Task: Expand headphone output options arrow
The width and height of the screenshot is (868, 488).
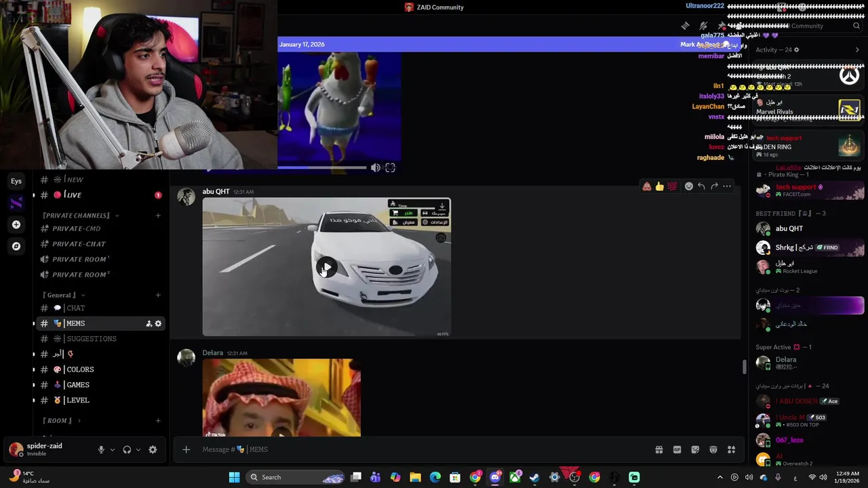Action: tap(138, 449)
